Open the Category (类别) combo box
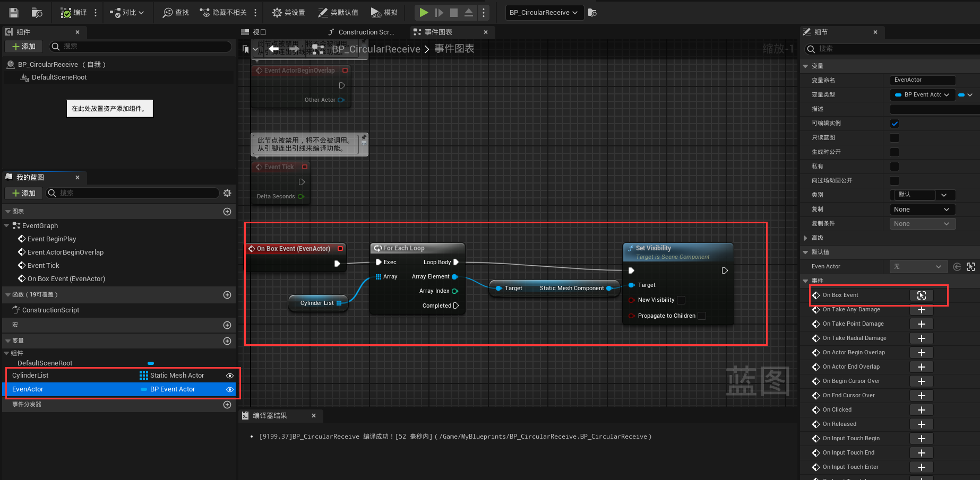Viewport: 980px width, 480px height. [923, 195]
